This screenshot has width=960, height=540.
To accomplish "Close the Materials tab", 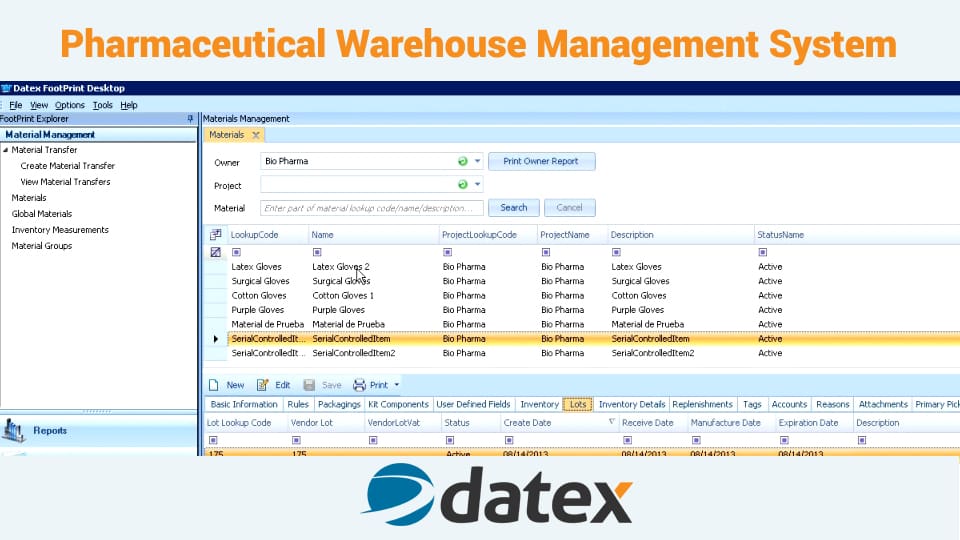I will pos(256,135).
